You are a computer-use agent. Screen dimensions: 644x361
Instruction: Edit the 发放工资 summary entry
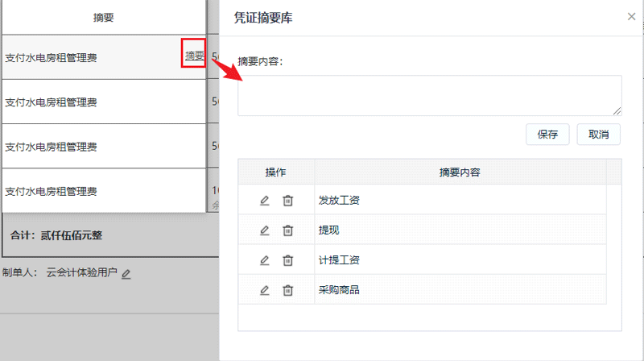265,200
